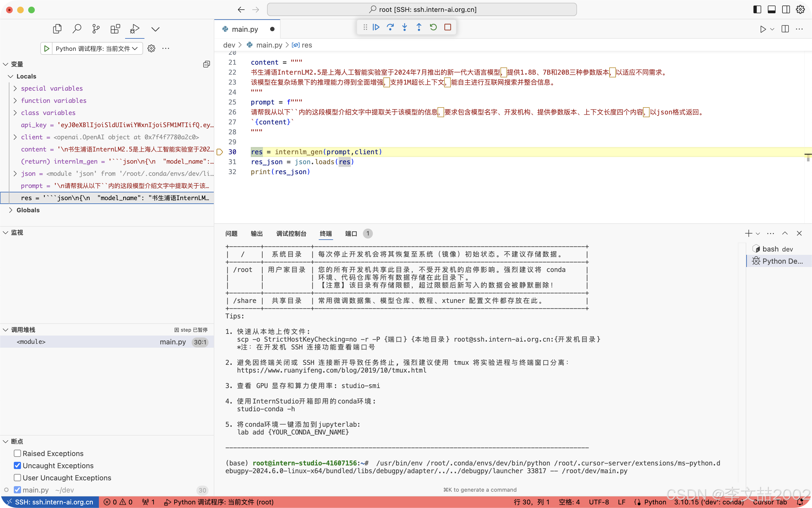Screen dimensions: 812x508
Task: Click the SSH remote indicator in status bar
Action: point(50,502)
